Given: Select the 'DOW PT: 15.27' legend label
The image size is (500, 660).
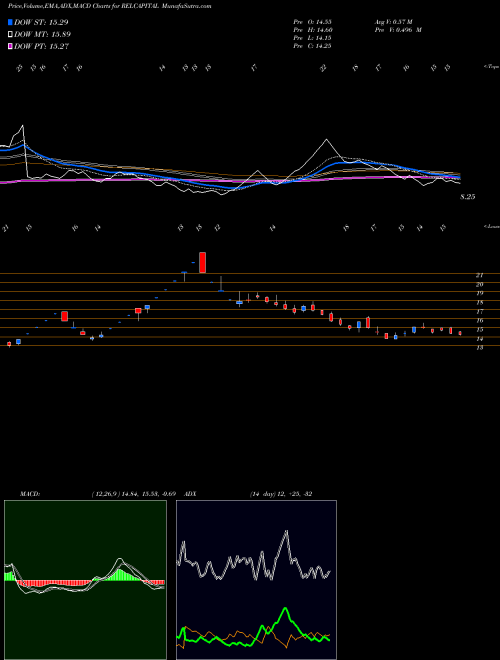Looking at the screenshot, I should [x=41, y=47].
